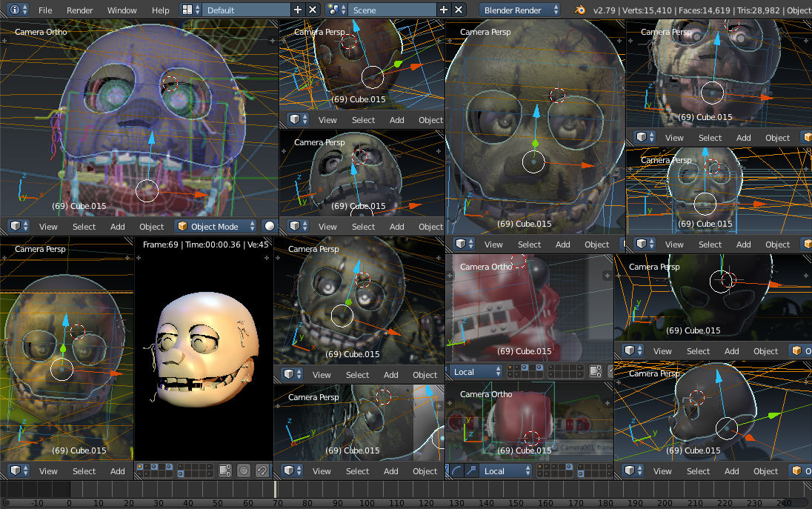Enable the rotate manipulator arc icon in the lower red viewport
Viewport: 812px width, 509px height.
456,470
